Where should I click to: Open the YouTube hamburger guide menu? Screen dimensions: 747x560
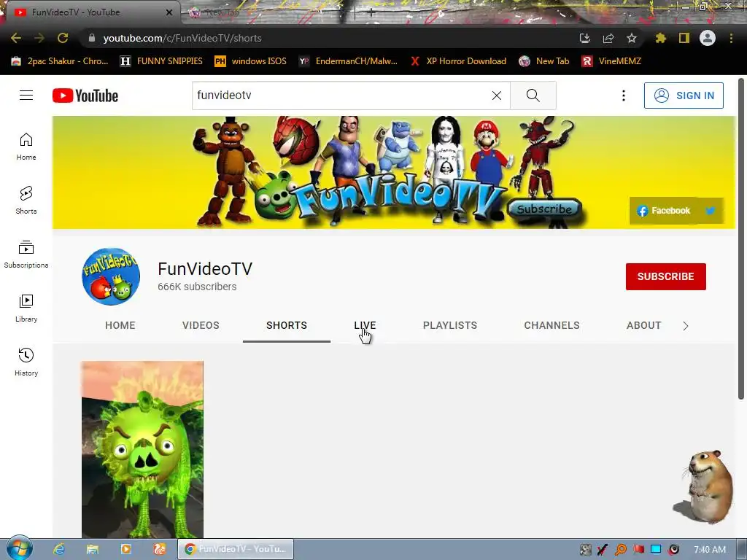click(x=26, y=96)
